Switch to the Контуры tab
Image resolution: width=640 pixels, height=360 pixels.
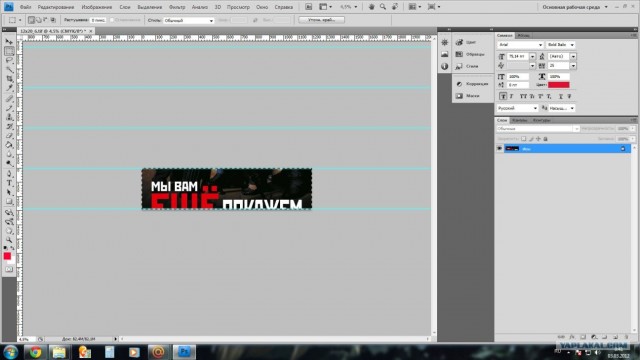541,120
